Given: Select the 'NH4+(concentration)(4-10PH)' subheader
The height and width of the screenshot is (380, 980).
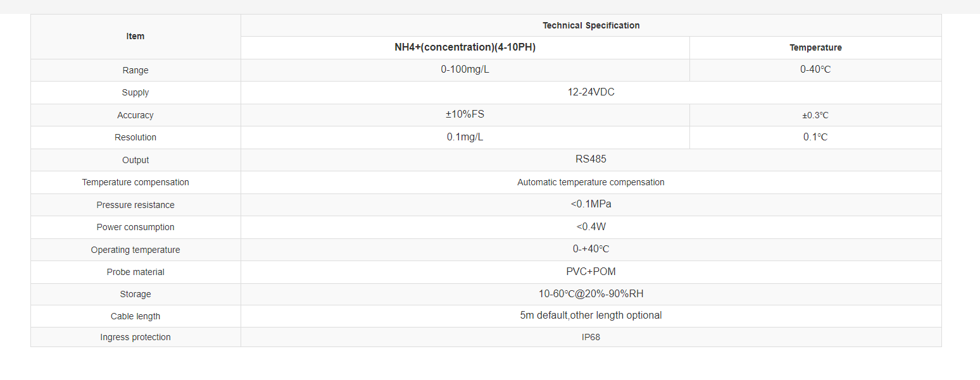Looking at the screenshot, I should pos(465,47).
